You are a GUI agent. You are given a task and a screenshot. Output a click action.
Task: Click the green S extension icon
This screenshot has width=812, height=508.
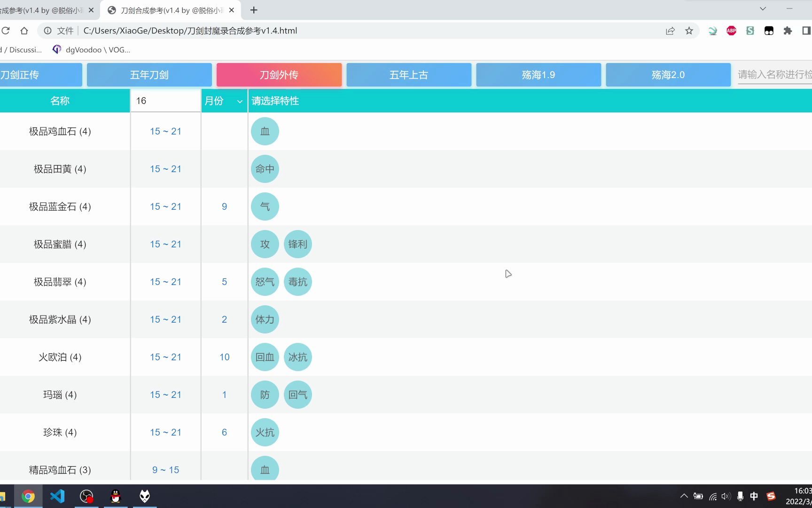click(x=750, y=31)
